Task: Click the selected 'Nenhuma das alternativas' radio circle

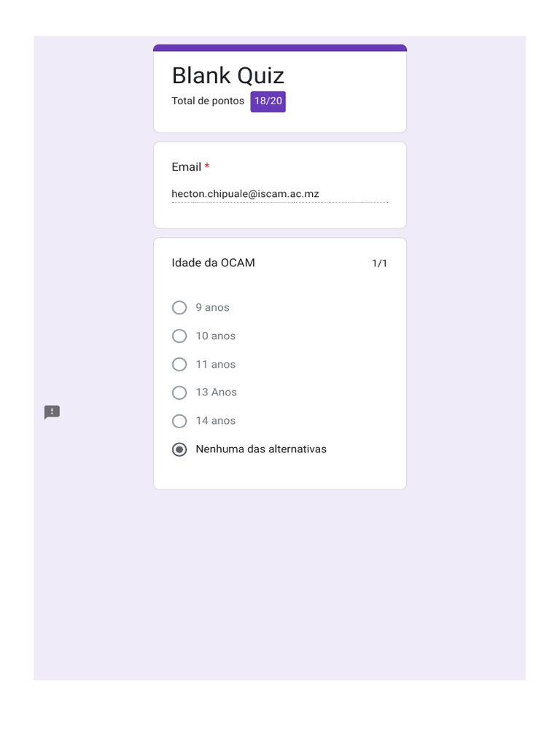Action: [x=179, y=449]
